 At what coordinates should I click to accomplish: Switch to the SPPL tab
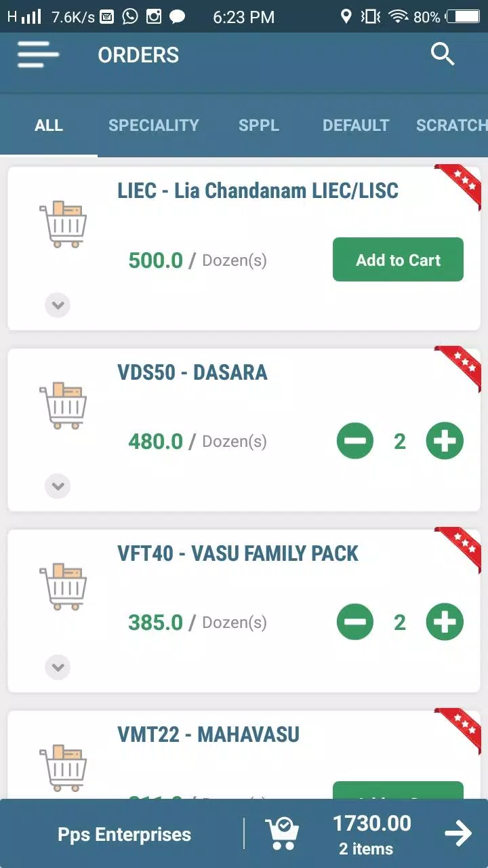(x=259, y=125)
